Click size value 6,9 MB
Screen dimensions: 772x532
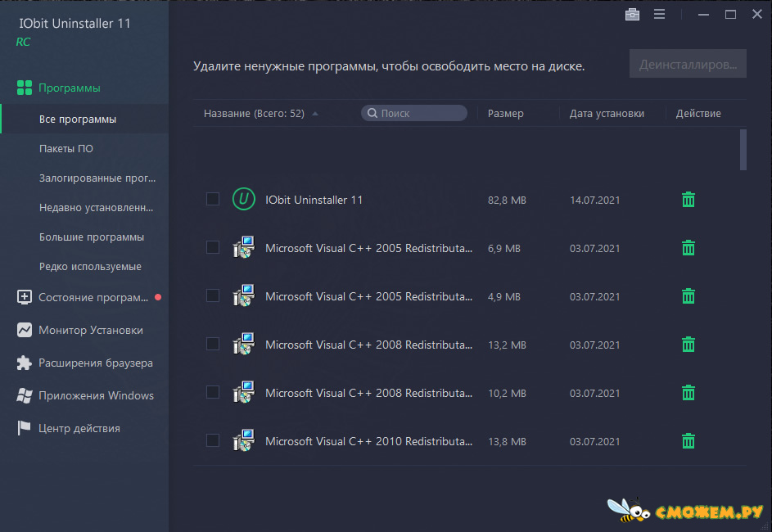pyautogui.click(x=503, y=249)
